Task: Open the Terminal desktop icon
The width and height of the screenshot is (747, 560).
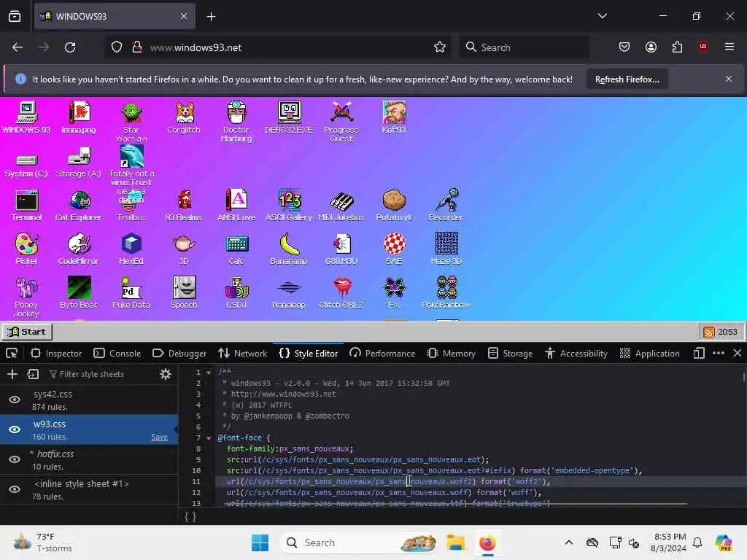Action: coord(27,205)
